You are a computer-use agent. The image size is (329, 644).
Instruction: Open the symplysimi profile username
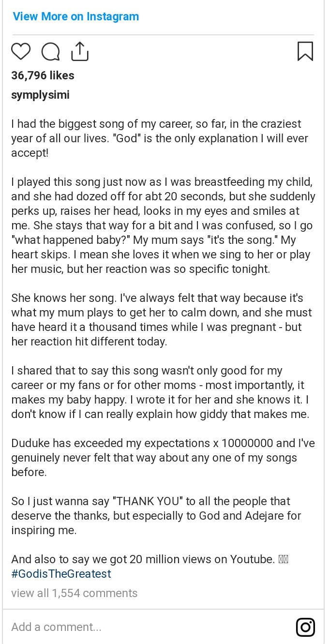tap(40, 95)
